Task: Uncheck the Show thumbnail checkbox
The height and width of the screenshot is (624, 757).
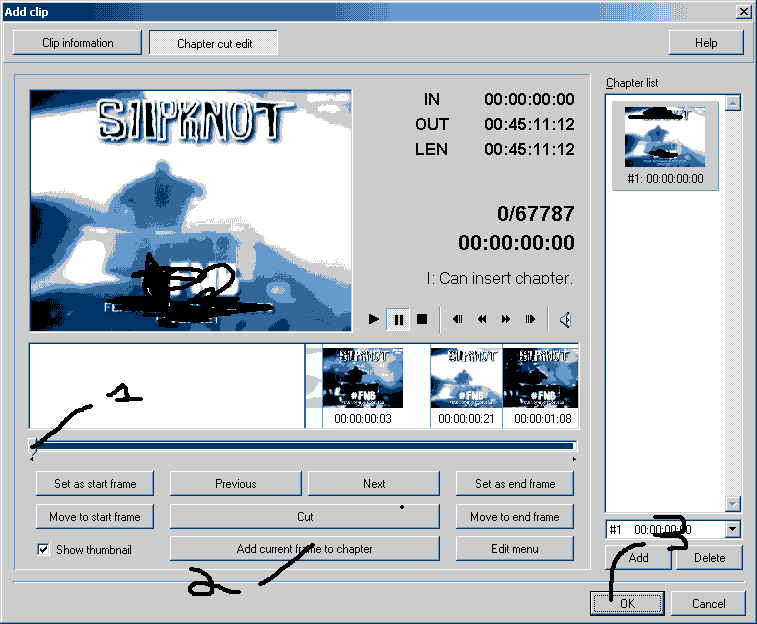Action: [43, 549]
